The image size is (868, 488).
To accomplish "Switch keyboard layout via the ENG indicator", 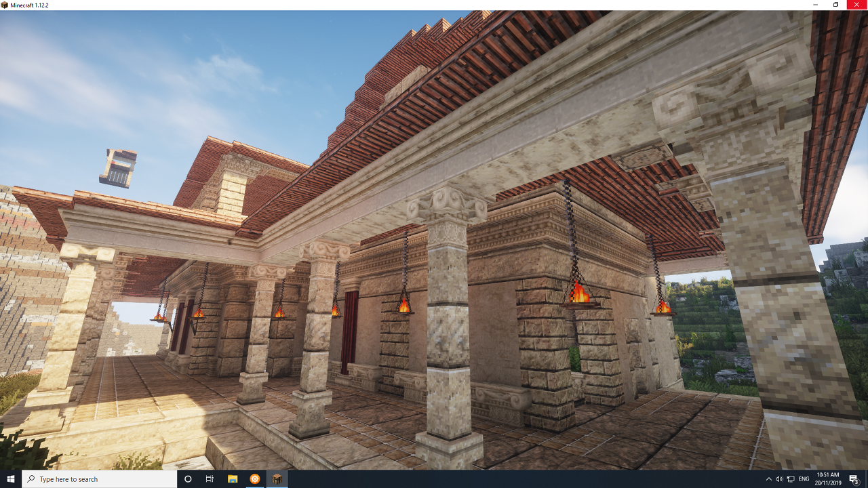I will (804, 479).
